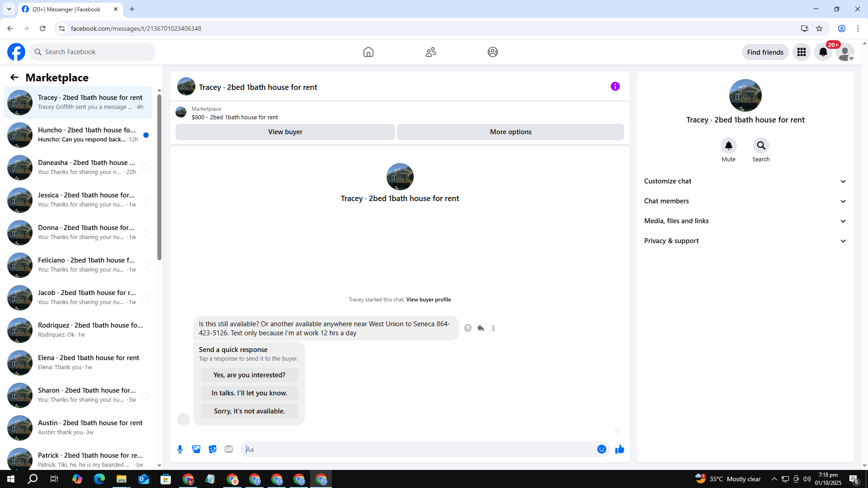
Task: Focus the message text box
Action: pos(418,449)
